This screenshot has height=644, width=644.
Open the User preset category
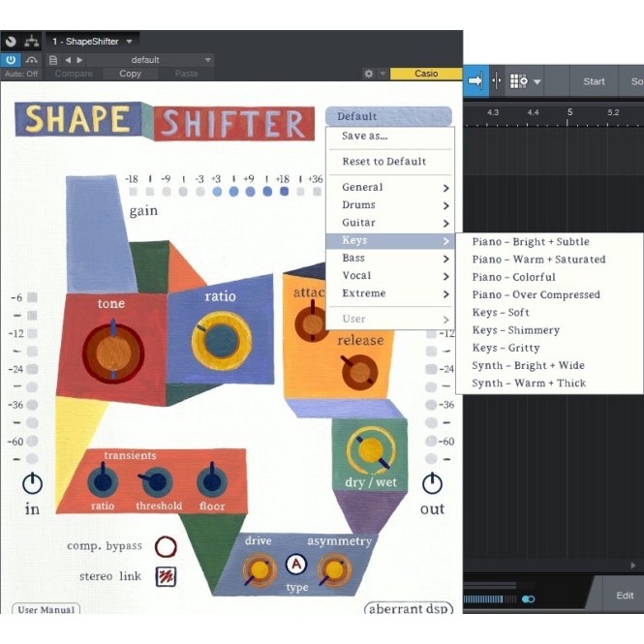[390, 319]
